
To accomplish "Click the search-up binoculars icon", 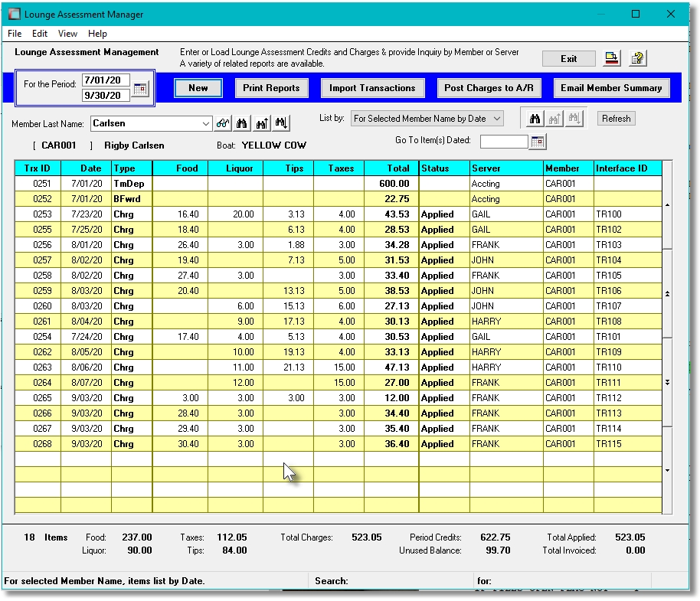I will (262, 123).
